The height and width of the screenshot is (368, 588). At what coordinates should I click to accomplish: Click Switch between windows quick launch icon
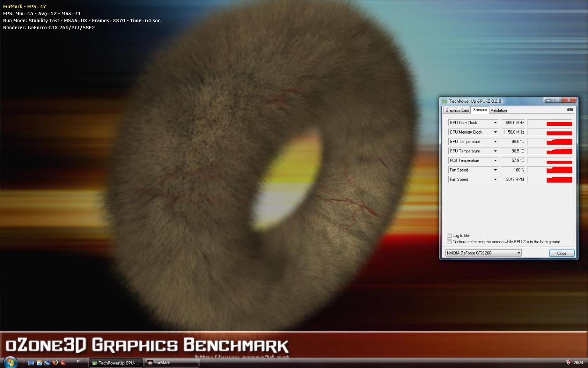click(47, 363)
